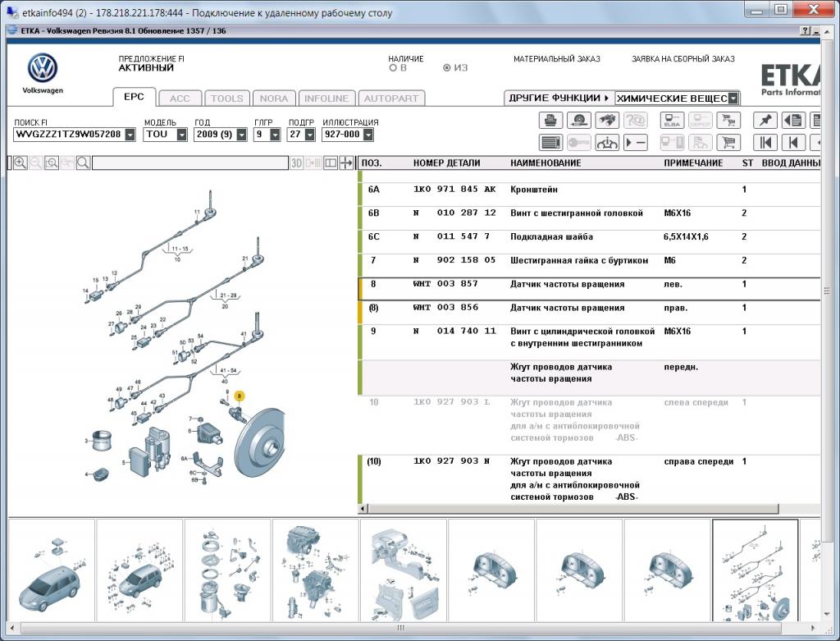
Task: Click ЗАЯВКА НА СБОРНЫЙ ЗАКАЗ link
Action: tap(683, 59)
